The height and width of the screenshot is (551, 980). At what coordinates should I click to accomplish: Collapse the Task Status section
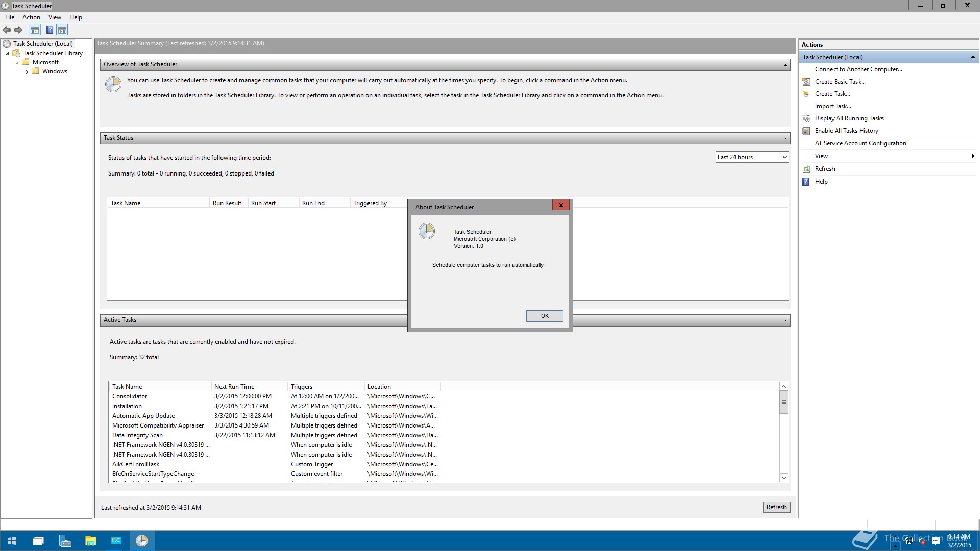[785, 138]
